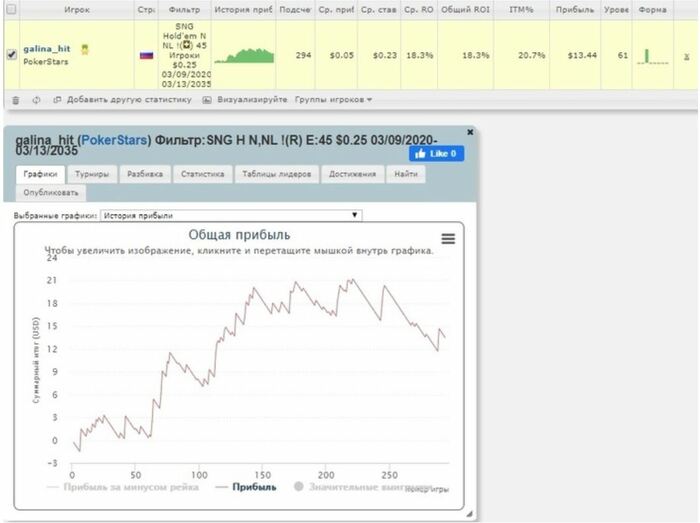The image size is (700, 523).
Task: Click the Facebook Like thumbs-up button
Action: 436,154
